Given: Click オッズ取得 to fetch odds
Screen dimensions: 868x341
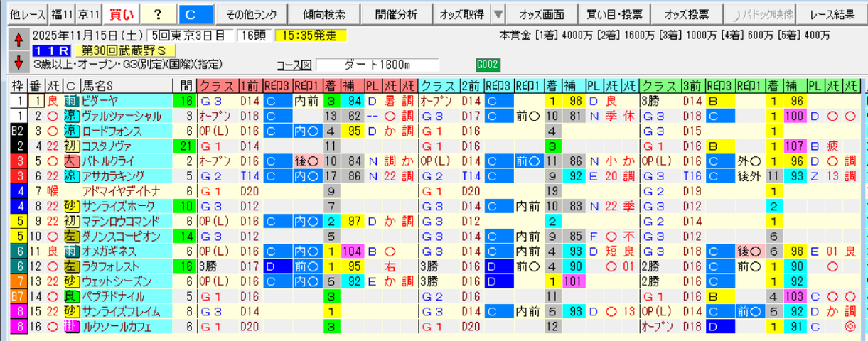Looking at the screenshot, I should [461, 14].
